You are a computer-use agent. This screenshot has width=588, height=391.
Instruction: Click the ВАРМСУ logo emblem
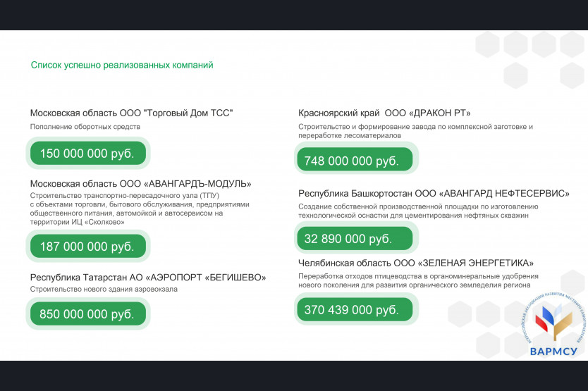(x=554, y=318)
